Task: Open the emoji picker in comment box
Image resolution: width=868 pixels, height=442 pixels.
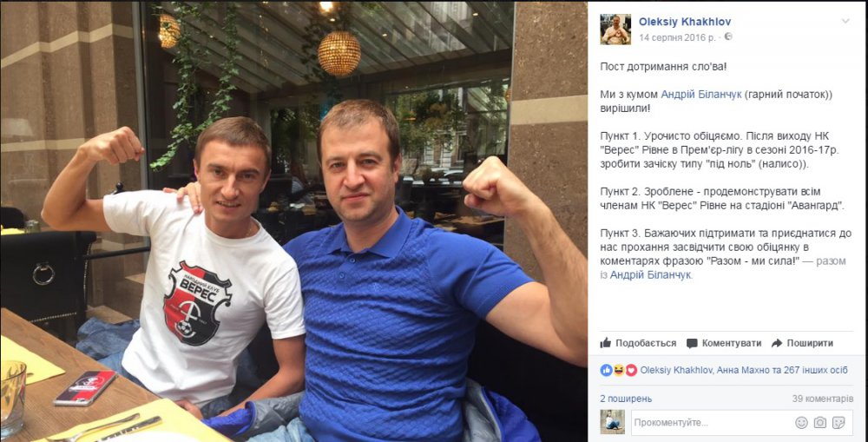Action: 801,423
